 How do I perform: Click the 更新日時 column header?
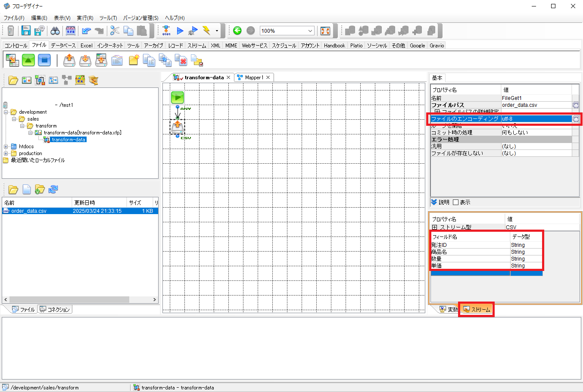pyautogui.click(x=99, y=202)
